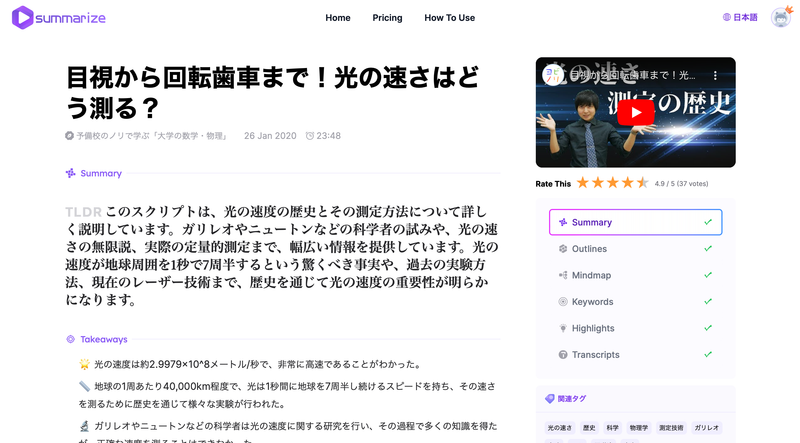The image size is (800, 443).
Task: Click the Mindmap row green checkmark
Action: coord(708,275)
